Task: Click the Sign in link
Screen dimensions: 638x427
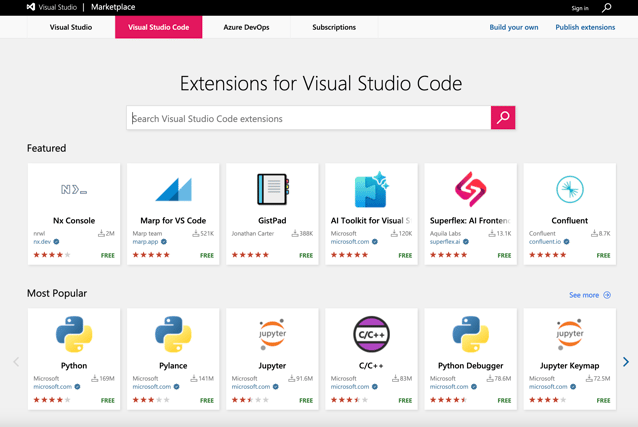Action: [580, 8]
